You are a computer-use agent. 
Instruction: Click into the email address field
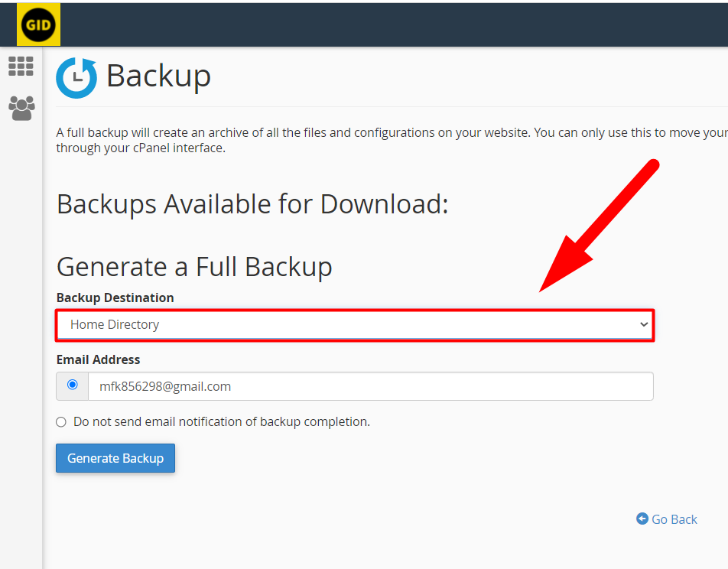pyautogui.click(x=370, y=386)
